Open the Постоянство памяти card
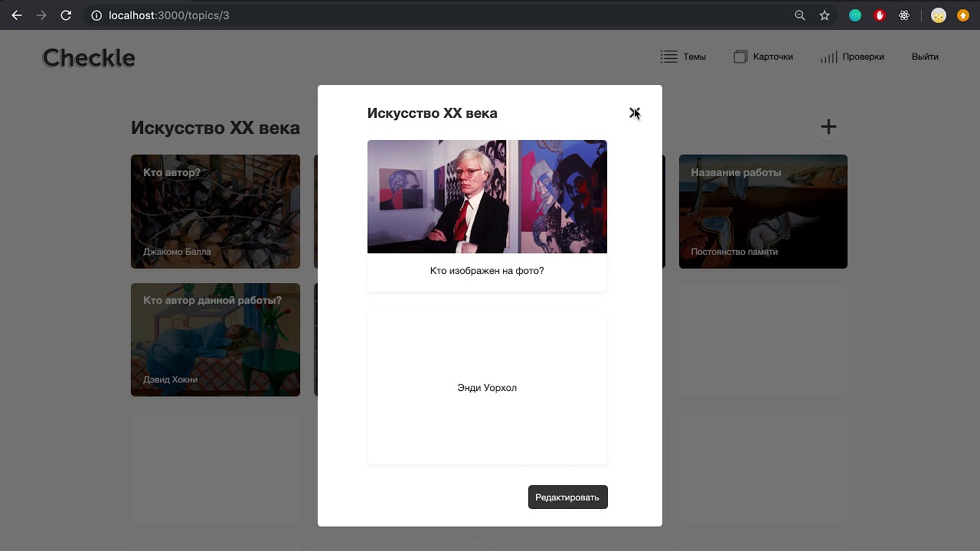Image resolution: width=980 pixels, height=551 pixels. 763,212
